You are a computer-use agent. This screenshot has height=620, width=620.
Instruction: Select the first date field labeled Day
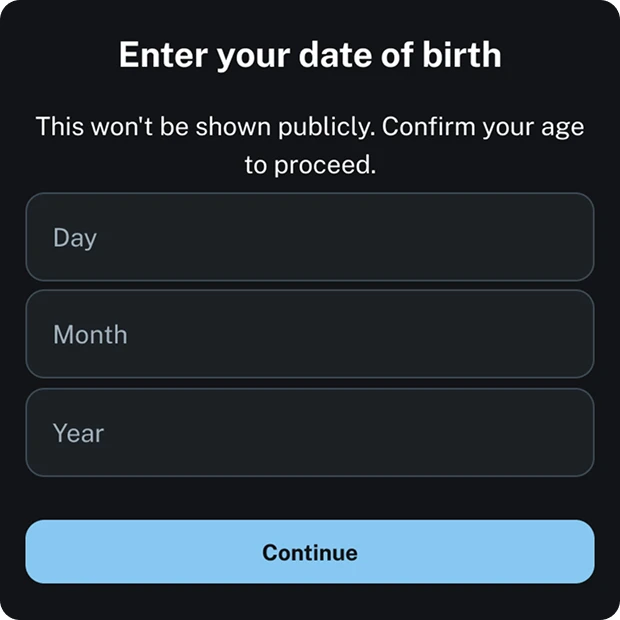coord(310,237)
